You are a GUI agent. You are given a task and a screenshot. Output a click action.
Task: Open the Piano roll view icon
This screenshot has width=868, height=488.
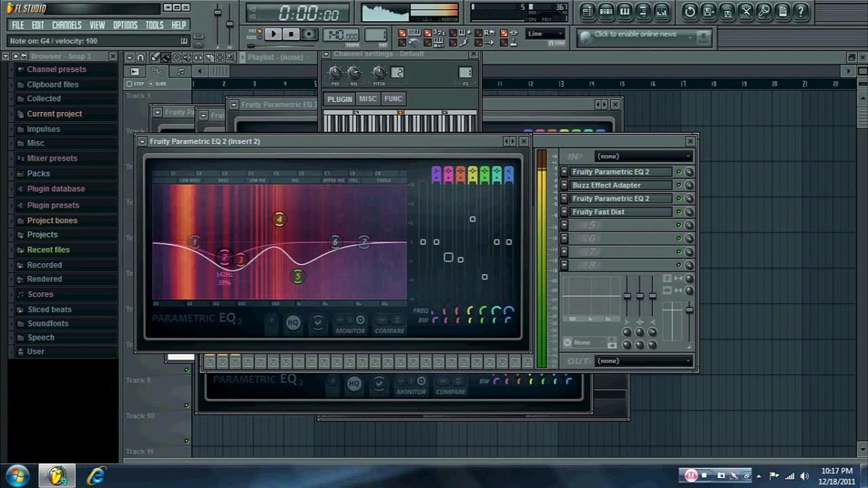pyautogui.click(x=624, y=12)
